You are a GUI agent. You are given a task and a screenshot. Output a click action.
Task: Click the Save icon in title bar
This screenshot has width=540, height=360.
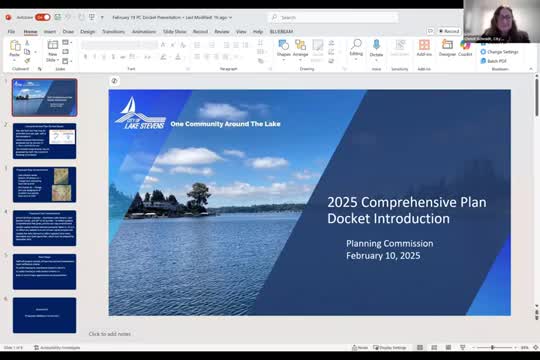coord(58,17)
